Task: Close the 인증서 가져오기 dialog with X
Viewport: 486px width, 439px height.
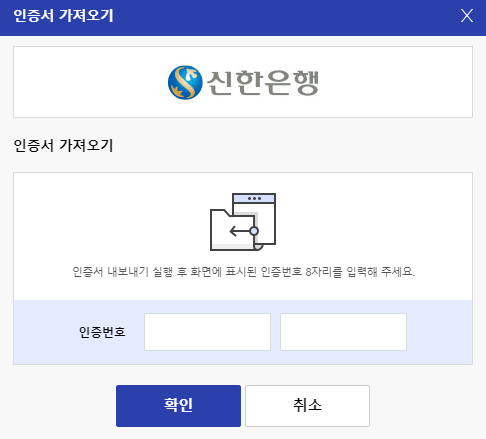Action: point(467,16)
